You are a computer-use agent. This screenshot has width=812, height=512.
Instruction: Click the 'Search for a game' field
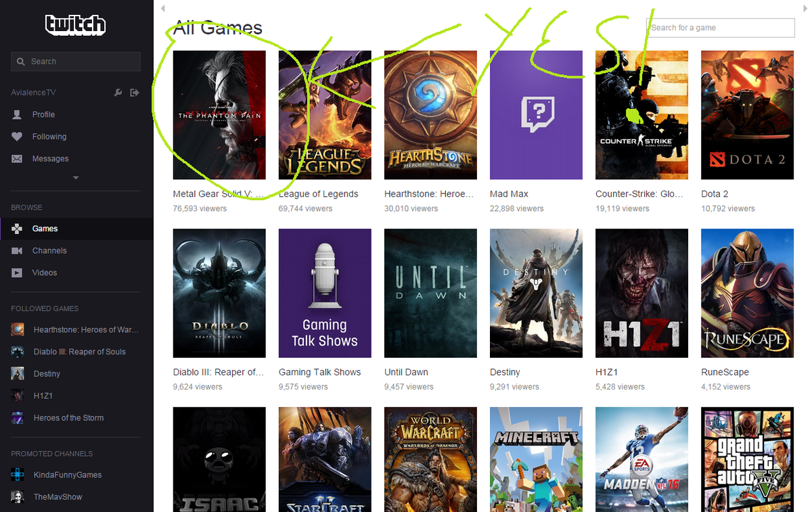[x=721, y=28]
